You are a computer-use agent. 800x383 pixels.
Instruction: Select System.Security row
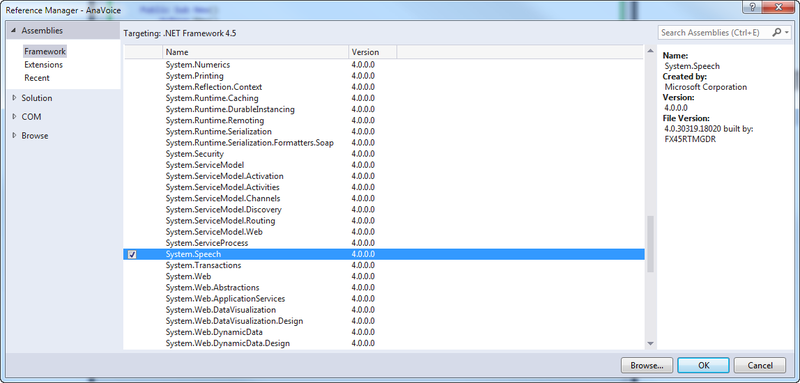click(384, 154)
